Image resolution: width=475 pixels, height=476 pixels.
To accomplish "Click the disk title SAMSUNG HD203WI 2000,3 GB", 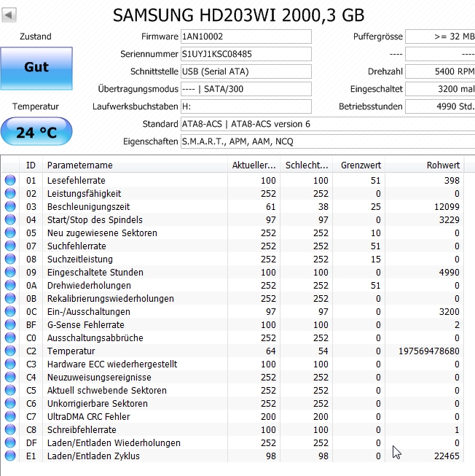I will point(239,15).
